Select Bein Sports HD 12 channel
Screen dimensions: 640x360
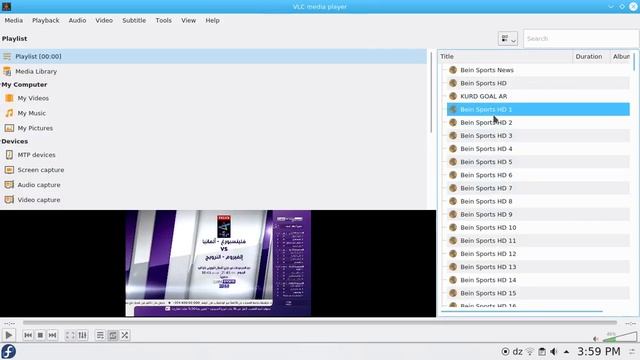[x=538, y=254]
